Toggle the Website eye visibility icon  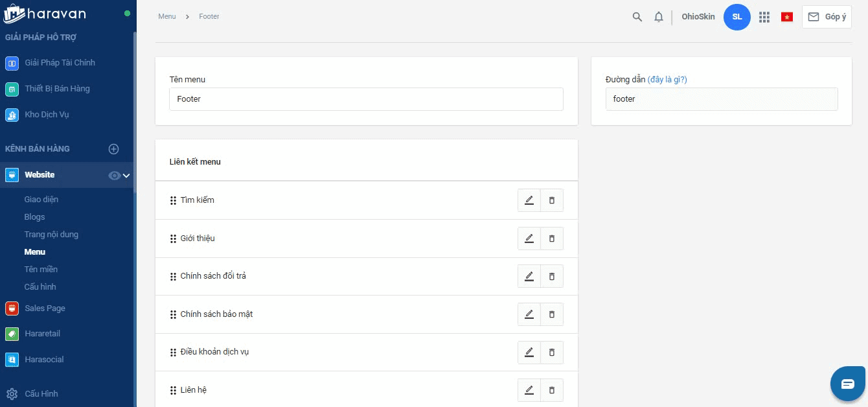pos(114,175)
